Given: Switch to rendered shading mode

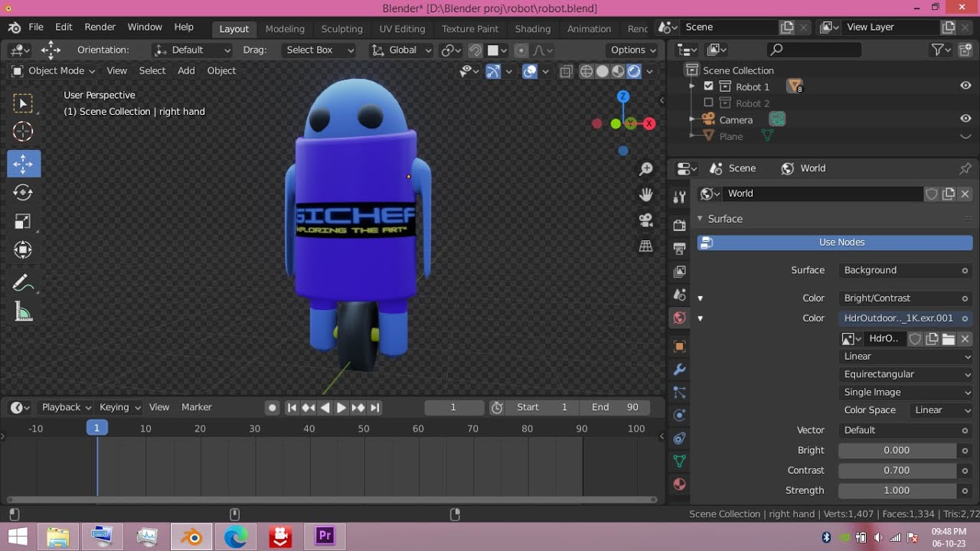Looking at the screenshot, I should (634, 71).
